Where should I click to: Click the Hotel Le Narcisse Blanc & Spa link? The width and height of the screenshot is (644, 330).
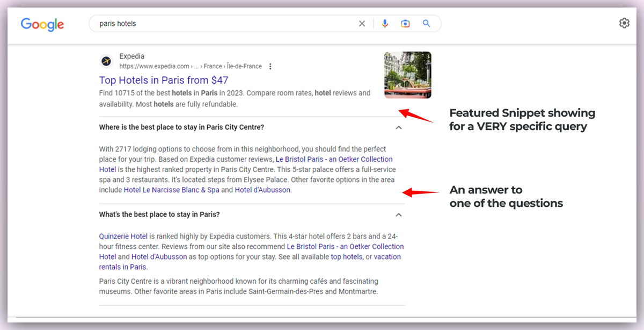[x=171, y=190]
